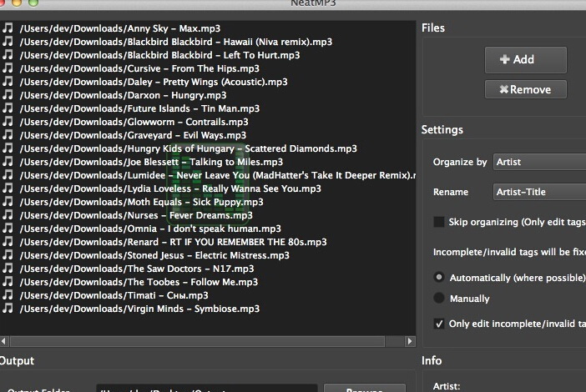Select file path The Toobes – Follow Me.mp3
The height and width of the screenshot is (392, 586).
click(139, 282)
